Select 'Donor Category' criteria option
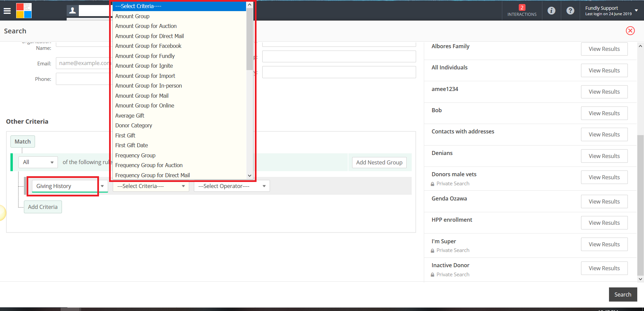The width and height of the screenshot is (644, 311). tap(179, 125)
